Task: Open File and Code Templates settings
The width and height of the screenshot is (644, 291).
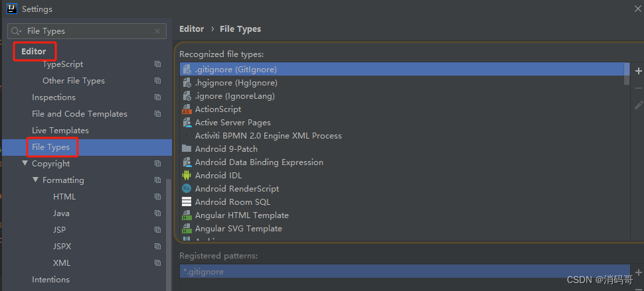Action: pos(80,114)
